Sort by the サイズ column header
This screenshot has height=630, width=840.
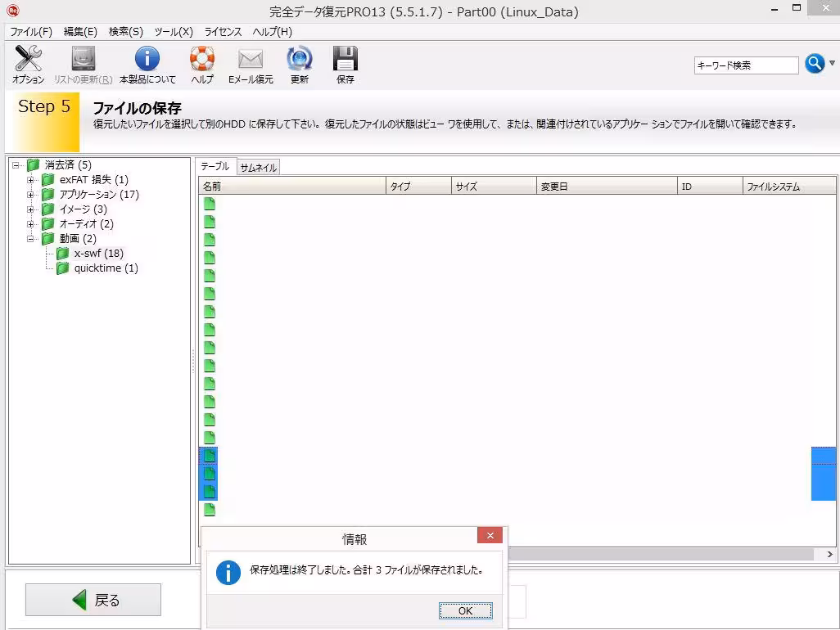click(x=494, y=187)
